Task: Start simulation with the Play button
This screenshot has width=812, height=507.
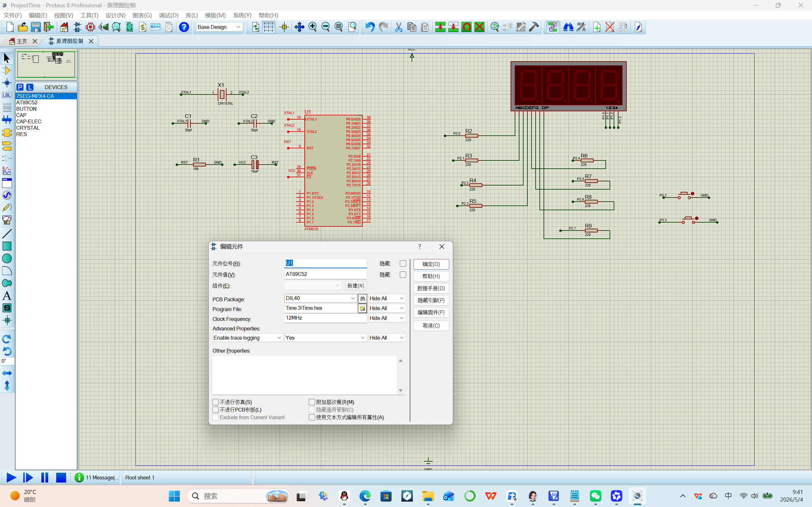Action: (11, 477)
